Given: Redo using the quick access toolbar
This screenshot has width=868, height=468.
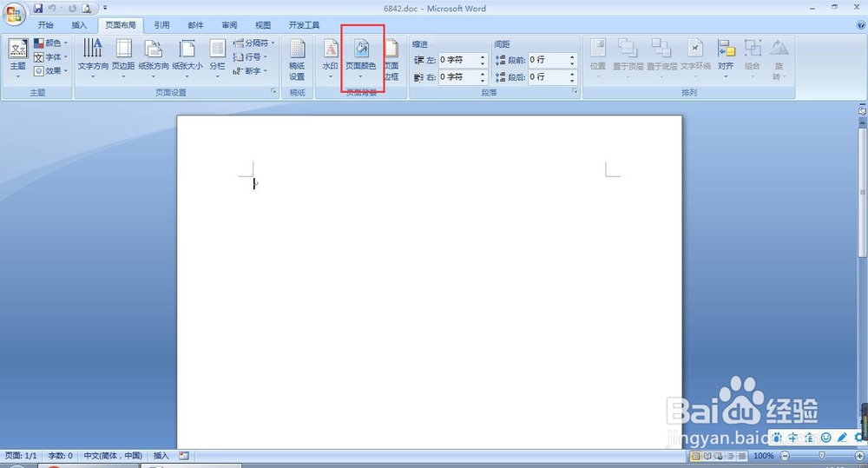Looking at the screenshot, I should point(72,9).
